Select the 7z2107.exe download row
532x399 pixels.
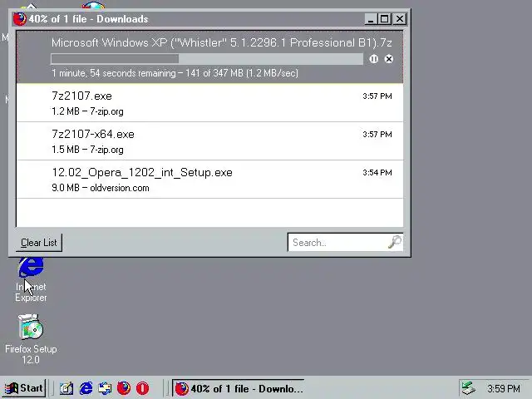209,103
